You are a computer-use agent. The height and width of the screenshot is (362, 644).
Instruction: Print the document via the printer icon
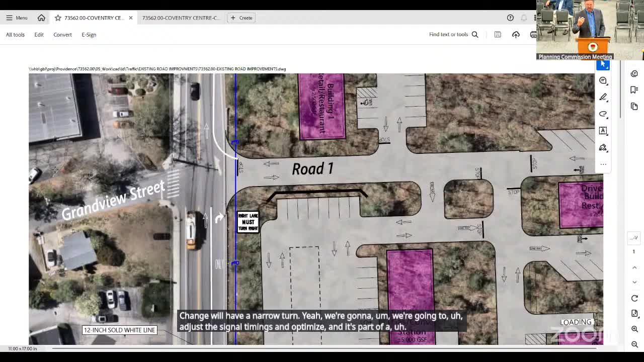tap(533, 34)
